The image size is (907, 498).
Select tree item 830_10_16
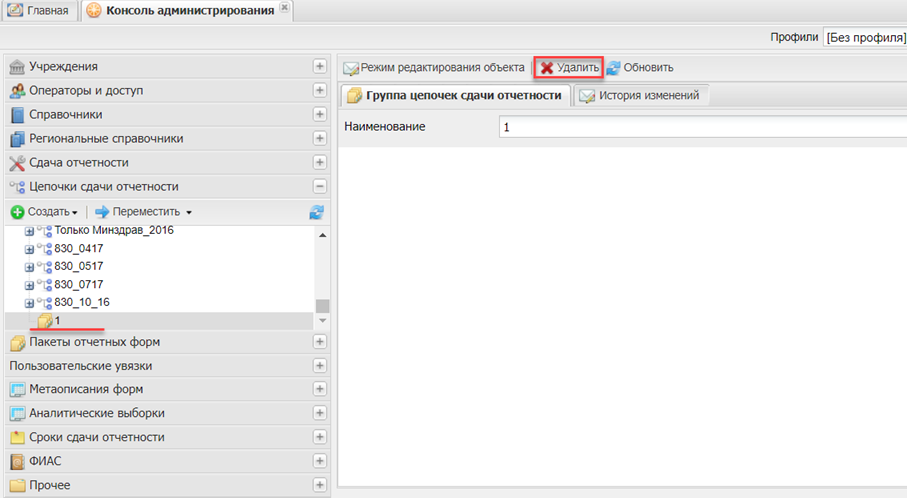(82, 302)
